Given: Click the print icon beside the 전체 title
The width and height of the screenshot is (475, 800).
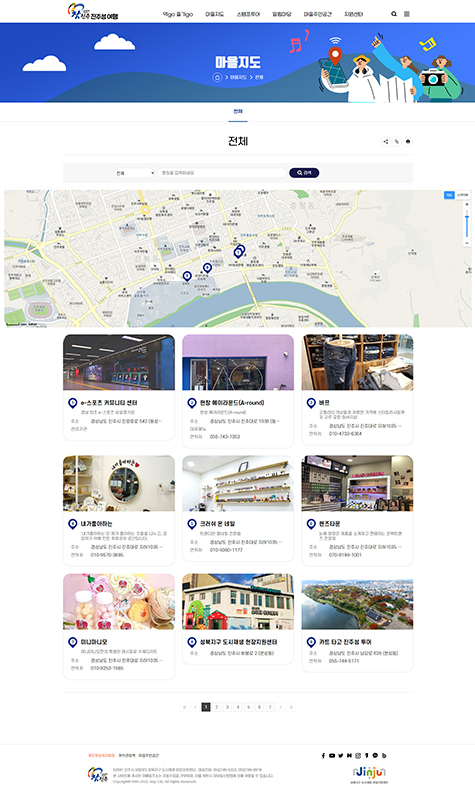Looking at the screenshot, I should click(408, 141).
